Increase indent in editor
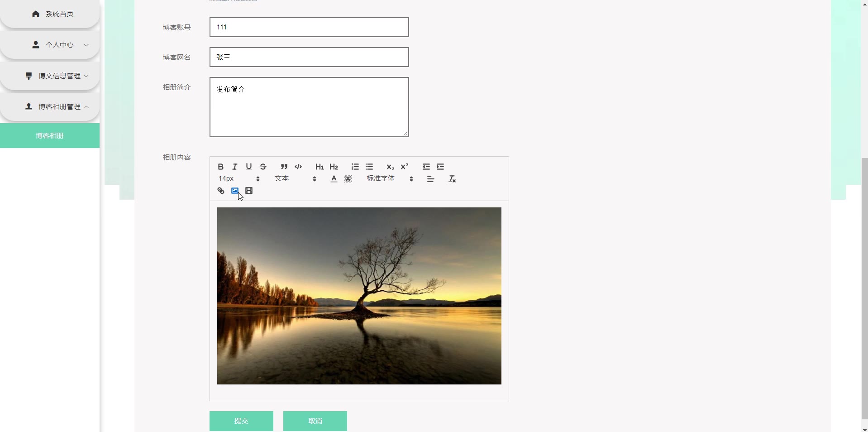The height and width of the screenshot is (432, 868). point(440,167)
